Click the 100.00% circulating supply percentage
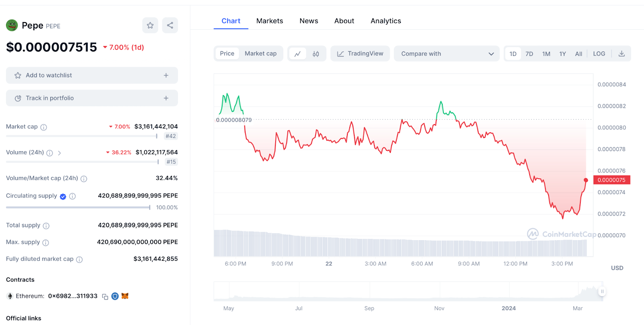 pyautogui.click(x=167, y=208)
